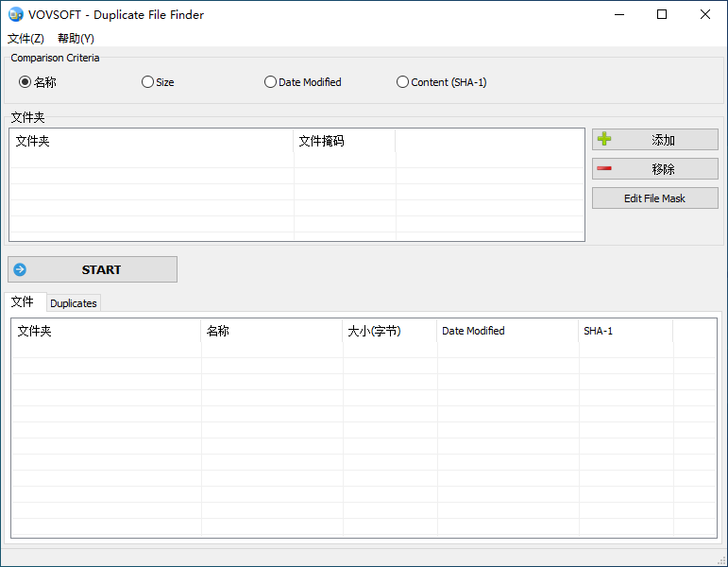Switch to the 文件 results tab
Image resolution: width=728 pixels, height=567 pixels.
pos(23,302)
